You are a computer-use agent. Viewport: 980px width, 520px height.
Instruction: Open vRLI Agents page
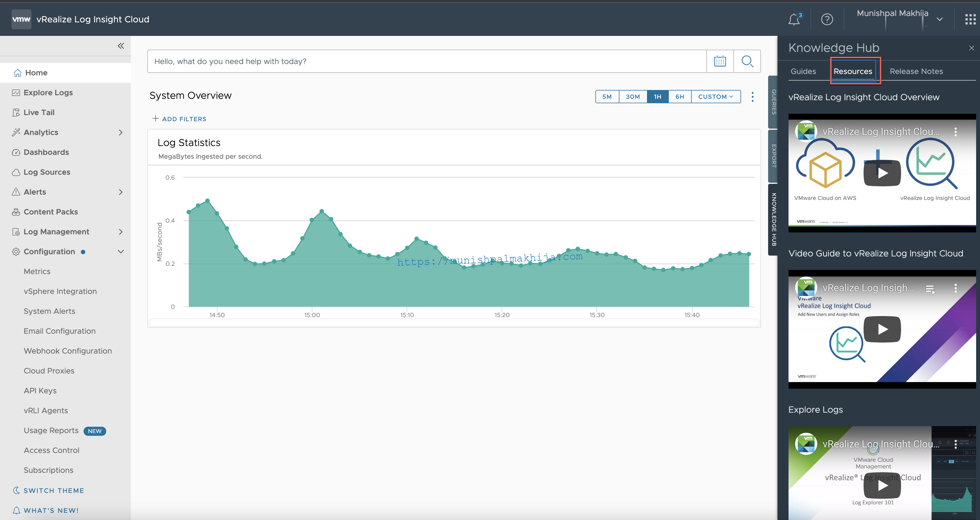(46, 410)
